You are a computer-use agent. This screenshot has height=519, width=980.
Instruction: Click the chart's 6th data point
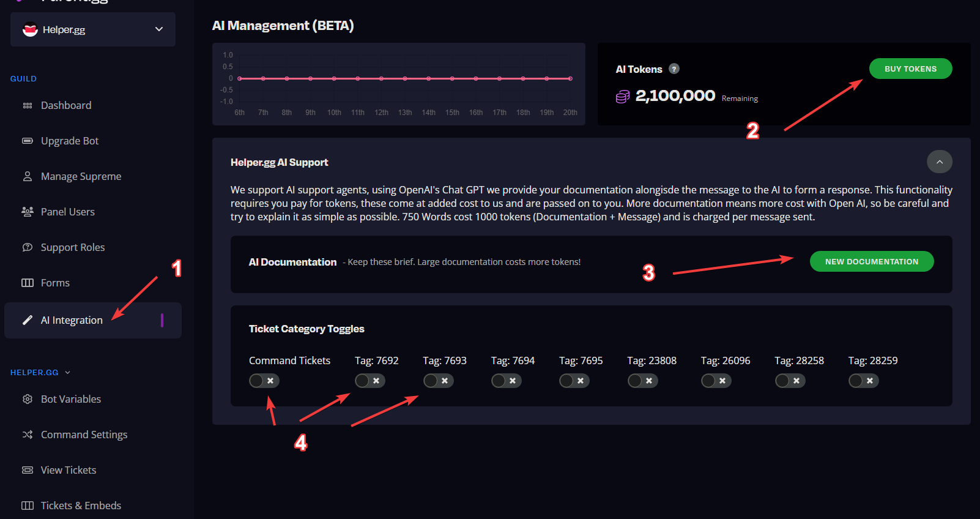pyautogui.click(x=240, y=78)
